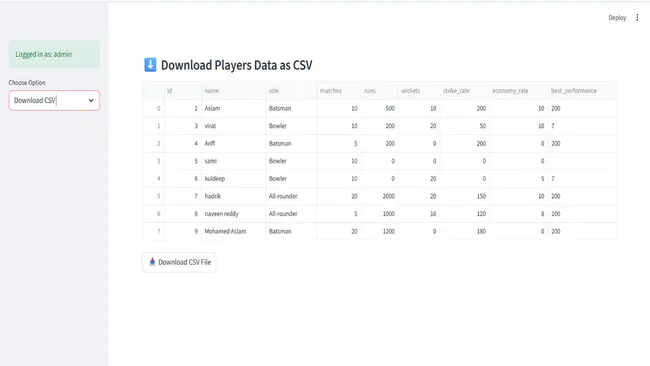Click the strike_rate value 120
The width and height of the screenshot is (650, 366).
(x=465, y=214)
